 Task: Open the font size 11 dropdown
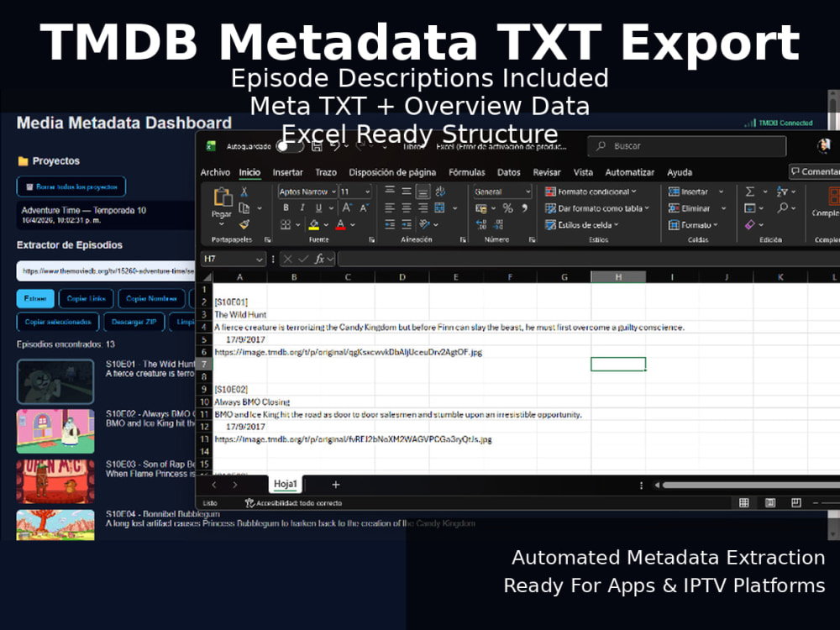point(368,192)
